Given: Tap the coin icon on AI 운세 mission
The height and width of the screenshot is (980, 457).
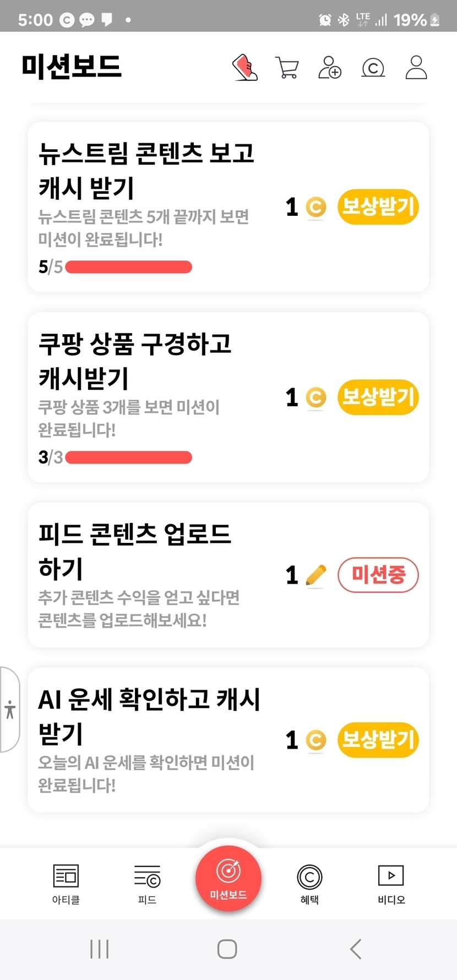Looking at the screenshot, I should pyautogui.click(x=316, y=740).
